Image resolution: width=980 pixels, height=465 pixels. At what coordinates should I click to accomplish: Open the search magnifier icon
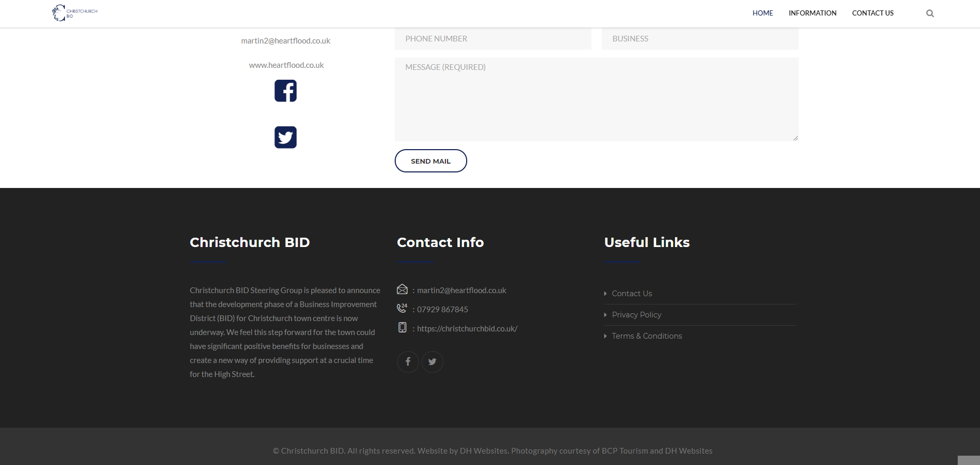tap(930, 13)
